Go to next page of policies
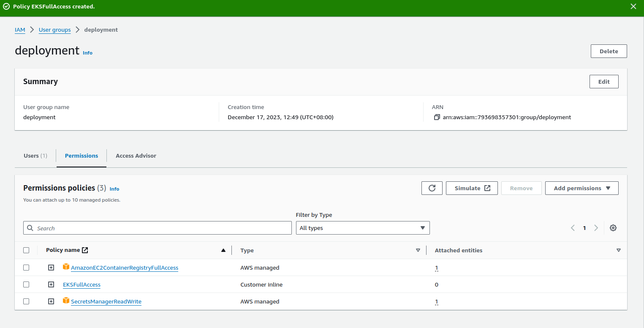Image resolution: width=644 pixels, height=328 pixels. coord(596,228)
